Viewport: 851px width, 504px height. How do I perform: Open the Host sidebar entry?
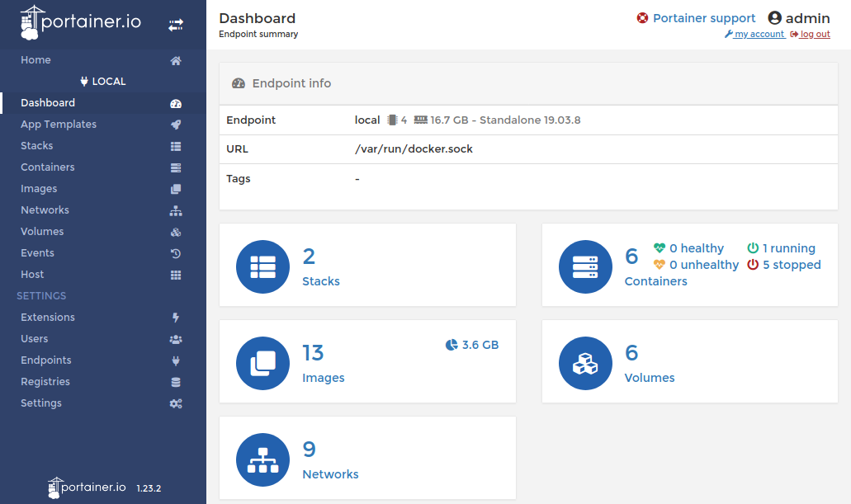point(32,275)
